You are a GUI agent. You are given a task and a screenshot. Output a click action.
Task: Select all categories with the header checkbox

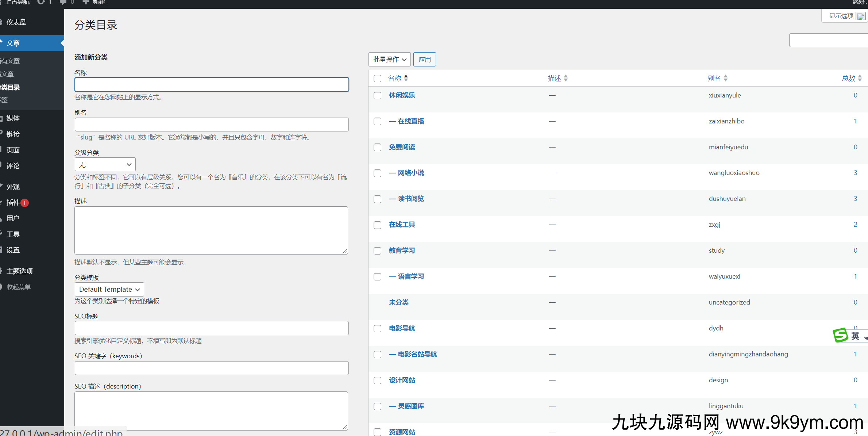[x=377, y=78]
